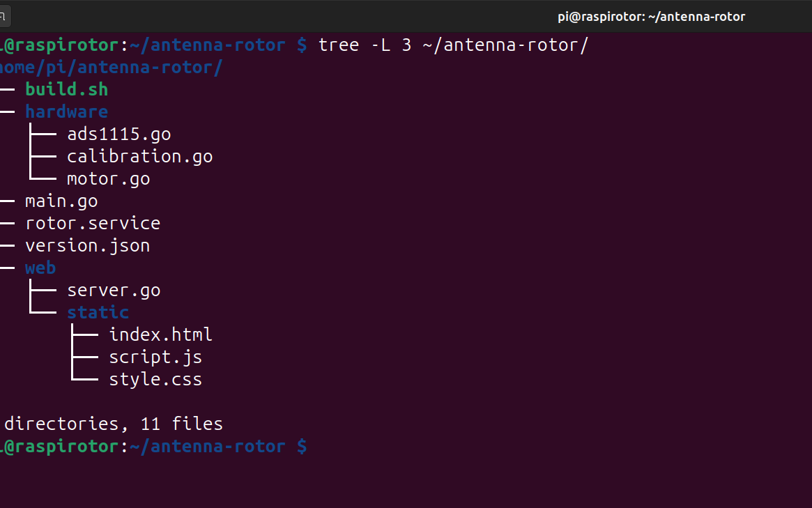The height and width of the screenshot is (508, 812).
Task: Click the version.json file name
Action: 87,245
